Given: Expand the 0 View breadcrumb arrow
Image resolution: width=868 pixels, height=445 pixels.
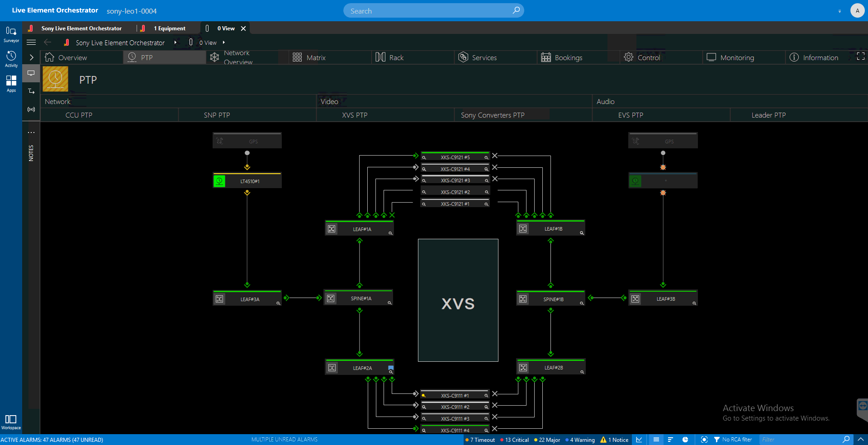Looking at the screenshot, I should 223,43.
